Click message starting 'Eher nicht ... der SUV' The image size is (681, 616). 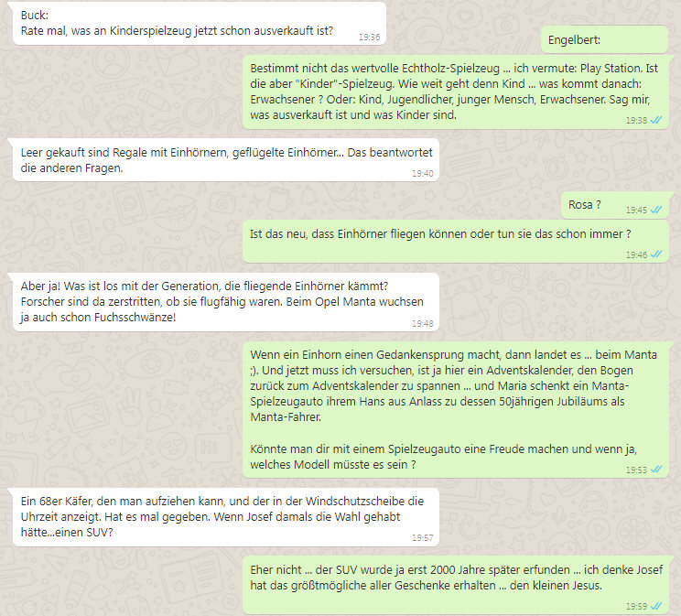click(x=455, y=585)
